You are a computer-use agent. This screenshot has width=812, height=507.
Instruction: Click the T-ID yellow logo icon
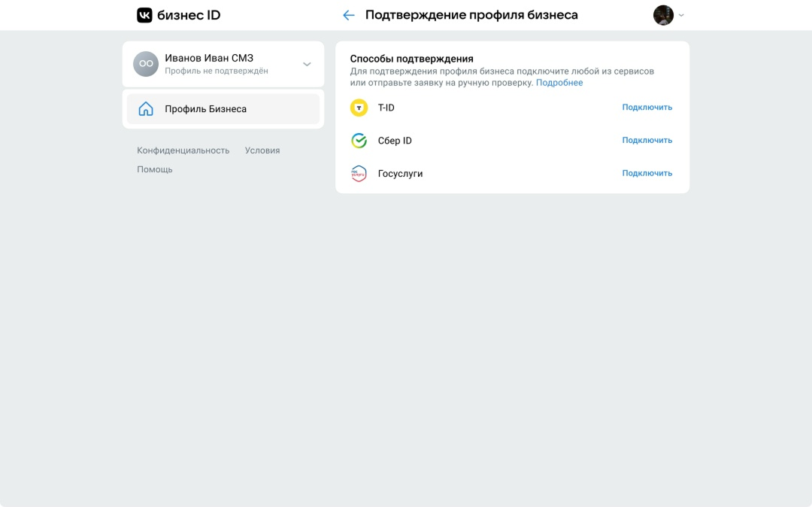359,108
